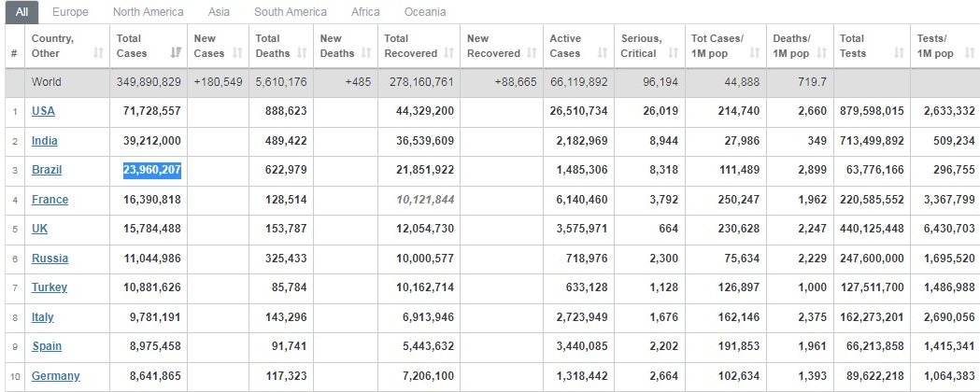Sort by Active Cases arrow icon
Image resolution: width=980 pixels, height=392 pixels.
click(x=602, y=53)
